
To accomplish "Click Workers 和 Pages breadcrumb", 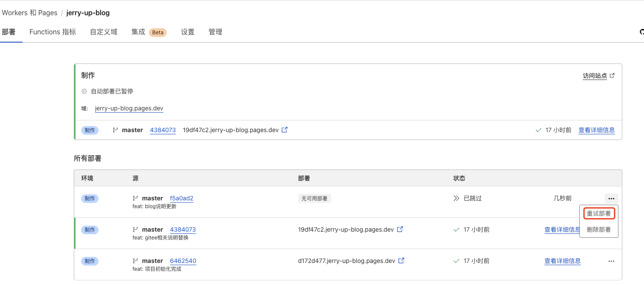I will tap(30, 13).
